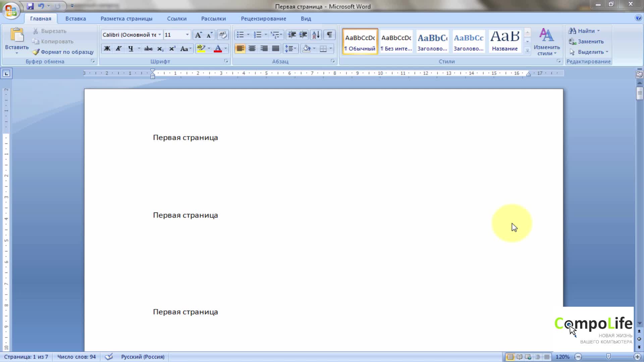Click Format Painter (Формат по образцу)
Screen dimensions: 644x362
(x=63, y=52)
